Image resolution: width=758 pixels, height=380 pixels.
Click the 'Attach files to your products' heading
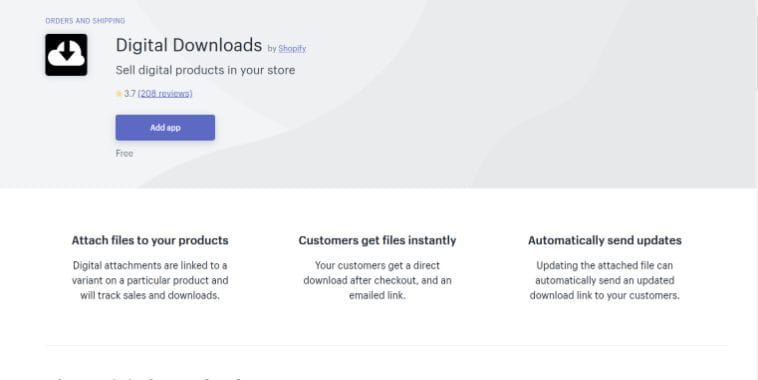pos(150,240)
